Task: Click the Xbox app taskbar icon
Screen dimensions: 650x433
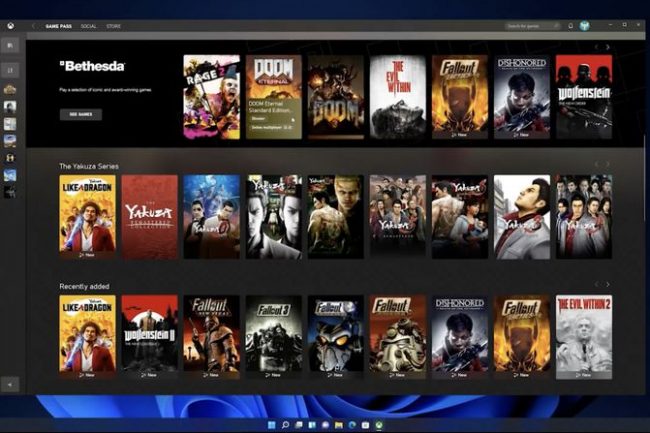Action: pos(379,425)
